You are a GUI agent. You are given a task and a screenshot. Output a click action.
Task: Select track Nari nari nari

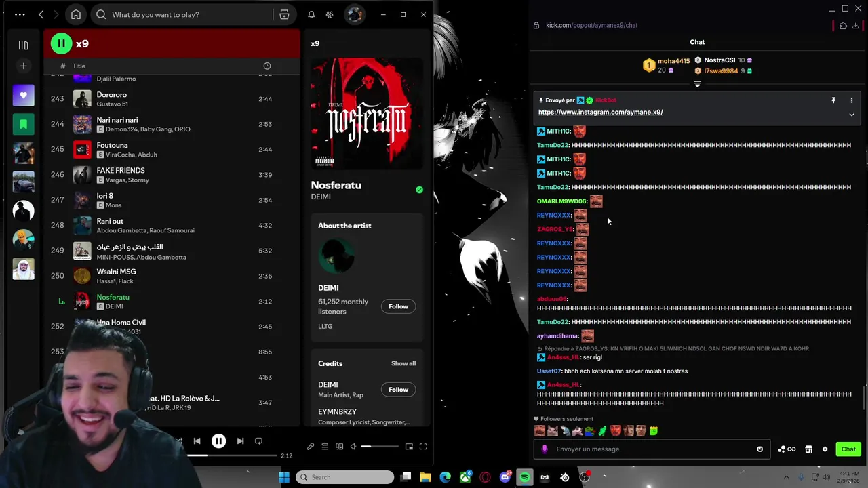point(172,124)
